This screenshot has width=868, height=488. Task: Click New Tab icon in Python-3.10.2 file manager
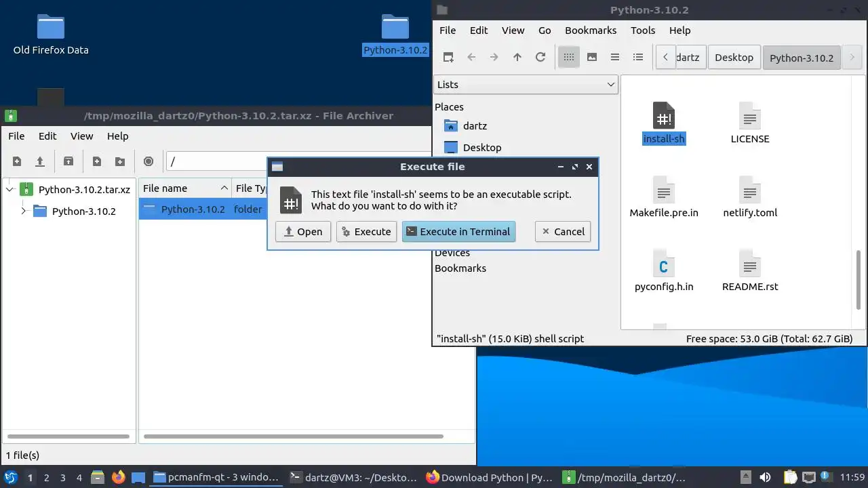[x=448, y=58]
